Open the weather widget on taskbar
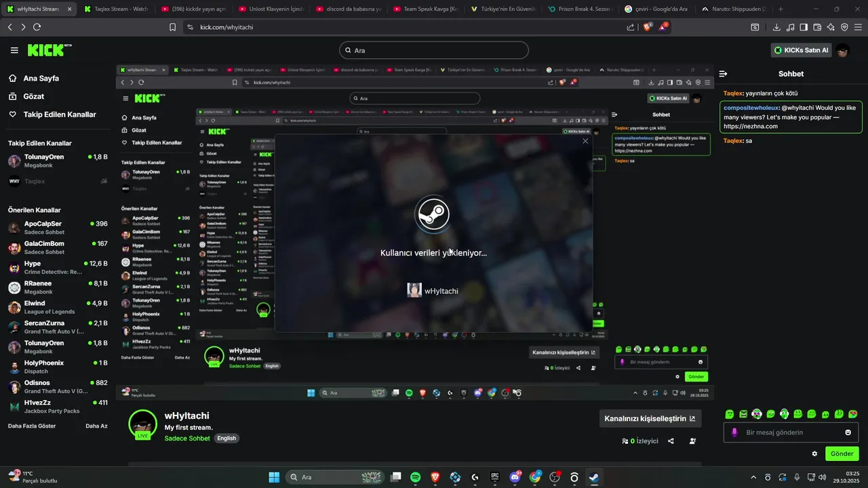Viewport: 868px width, 488px height. pos(33,477)
